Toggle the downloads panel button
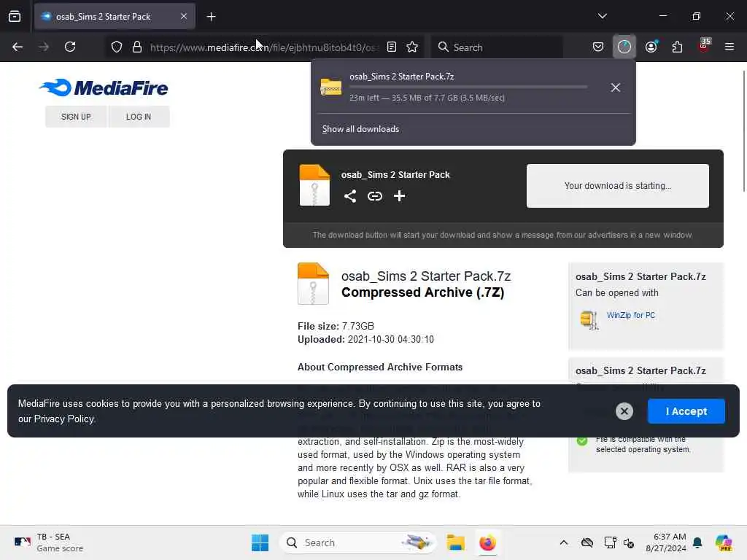The image size is (747, 560). pyautogui.click(x=624, y=47)
